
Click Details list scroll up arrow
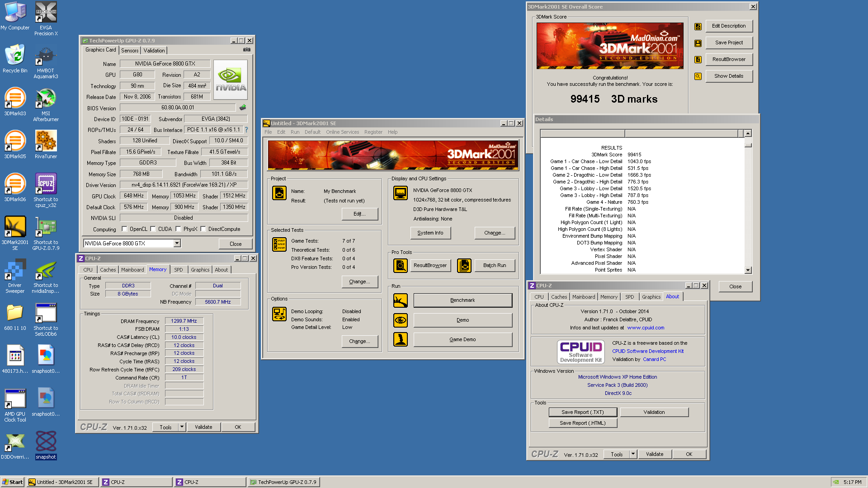748,133
